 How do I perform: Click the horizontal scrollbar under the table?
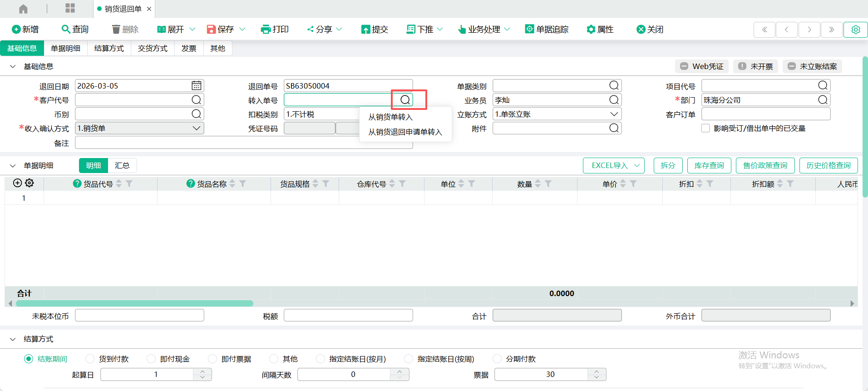point(134,303)
